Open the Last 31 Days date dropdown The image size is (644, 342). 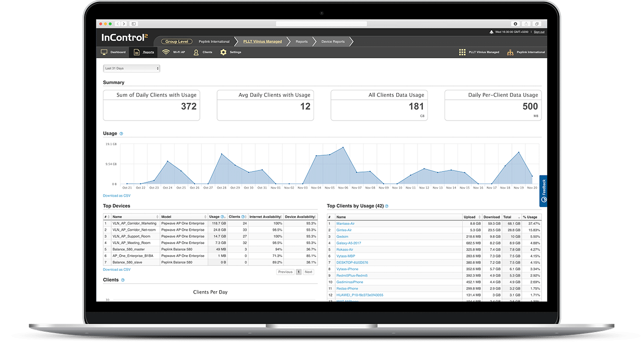coord(131,68)
